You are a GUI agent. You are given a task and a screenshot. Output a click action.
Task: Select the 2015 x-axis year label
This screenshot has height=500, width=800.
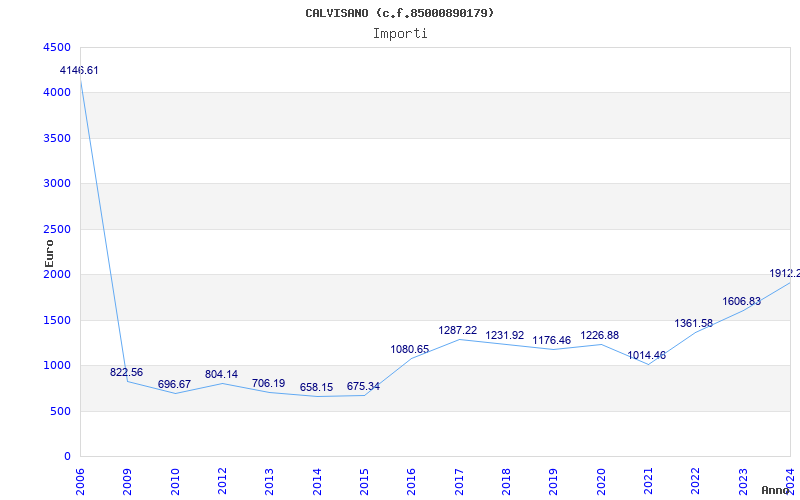tap(364, 481)
